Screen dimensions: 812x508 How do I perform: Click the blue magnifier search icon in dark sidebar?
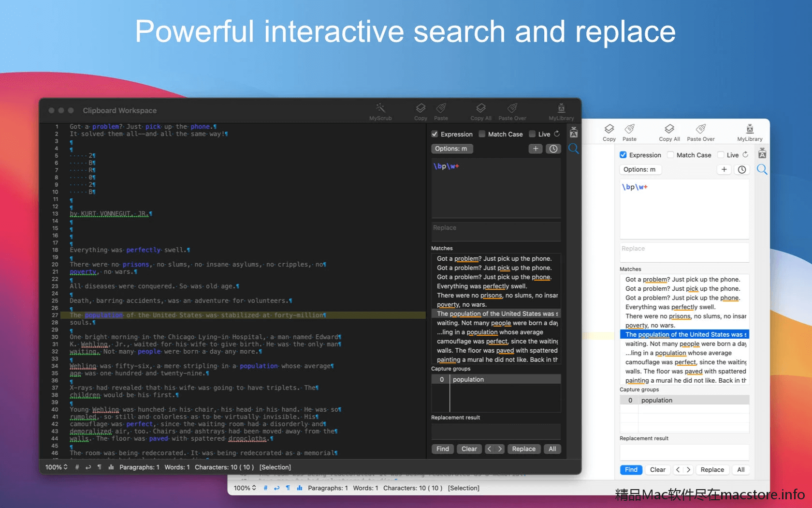[x=574, y=149]
